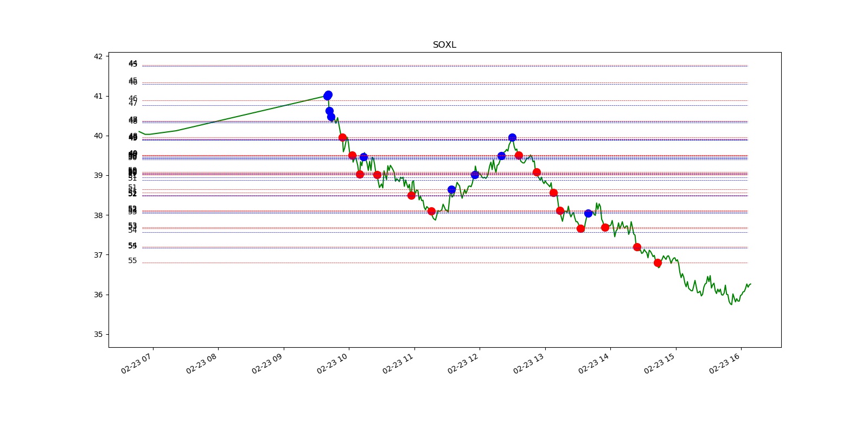The width and height of the screenshot is (868, 434).
Task: Select the red marker near 38.5 before 11:00
Action: point(411,195)
